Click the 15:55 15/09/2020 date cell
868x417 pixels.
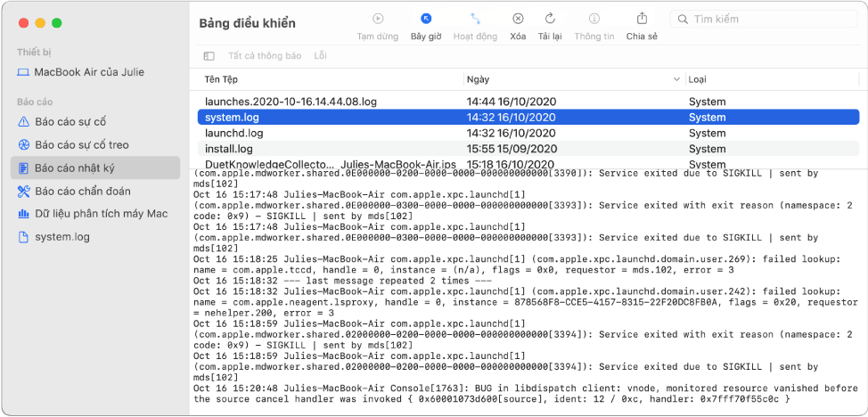[x=512, y=149]
